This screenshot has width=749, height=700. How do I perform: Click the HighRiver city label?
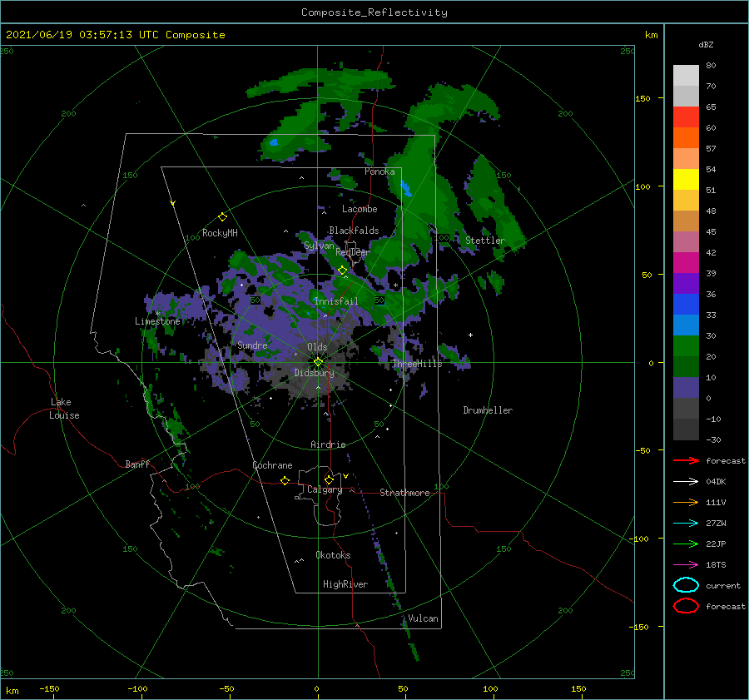345,584
